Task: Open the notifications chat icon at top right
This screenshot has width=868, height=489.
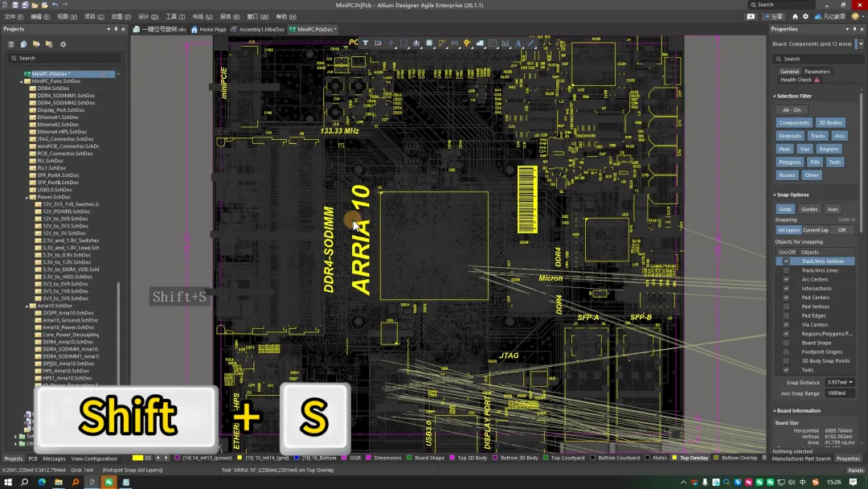Action: [x=751, y=17]
